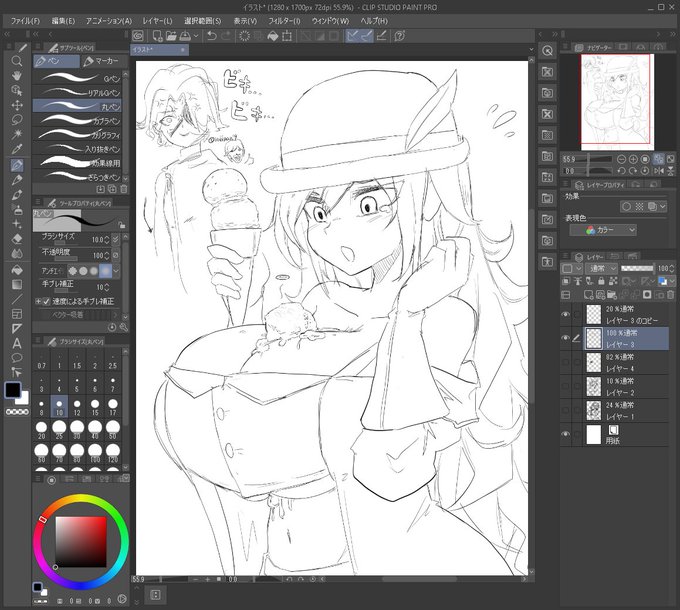Hide the 用紙 paper layer
The width and height of the screenshot is (680, 610).
pyautogui.click(x=565, y=434)
